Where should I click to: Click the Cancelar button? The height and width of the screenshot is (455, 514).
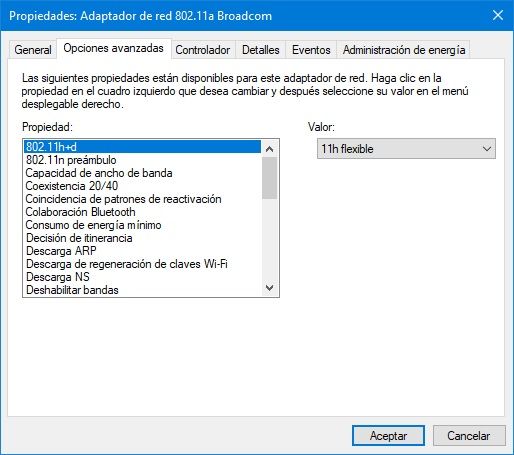tap(469, 435)
